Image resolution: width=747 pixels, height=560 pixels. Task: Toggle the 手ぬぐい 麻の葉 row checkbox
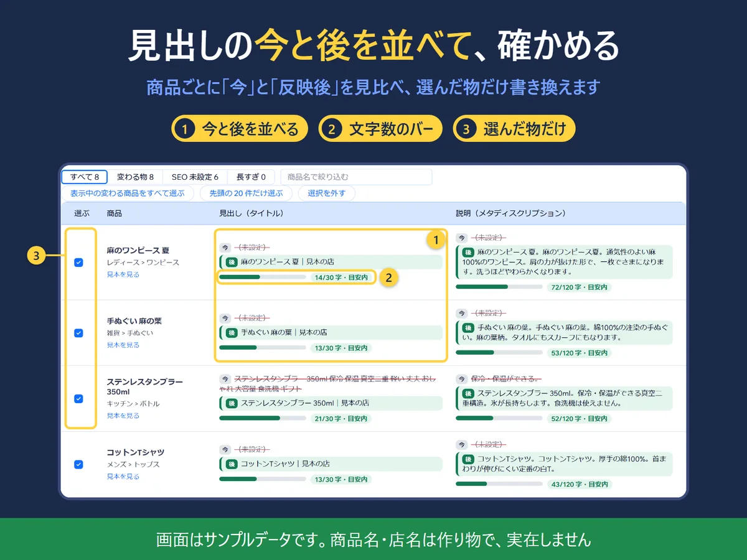78,333
